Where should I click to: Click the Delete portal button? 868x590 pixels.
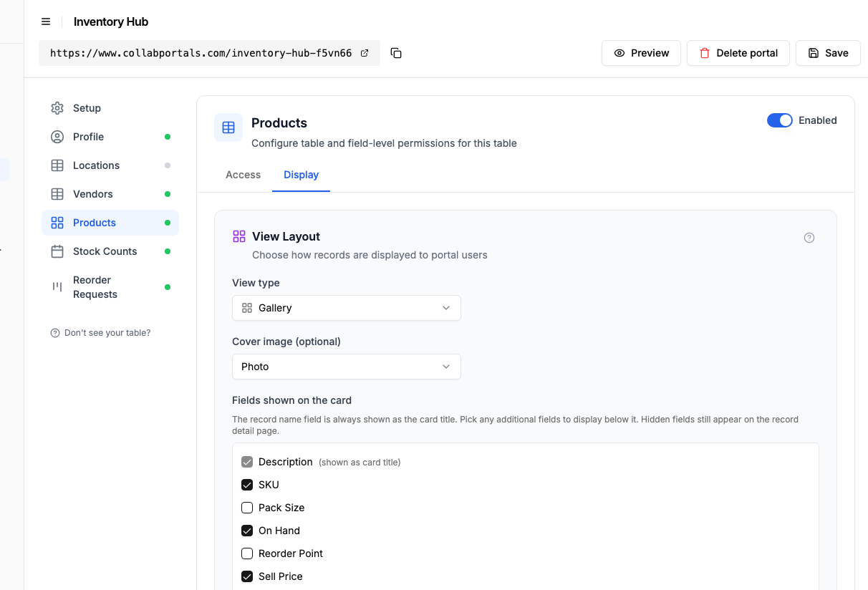pyautogui.click(x=738, y=53)
